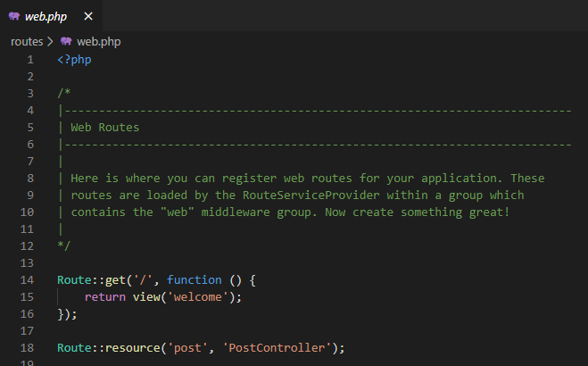Click the PHP elephant icon in the web.php tab
The width and height of the screenshot is (588, 366).
pos(14,16)
